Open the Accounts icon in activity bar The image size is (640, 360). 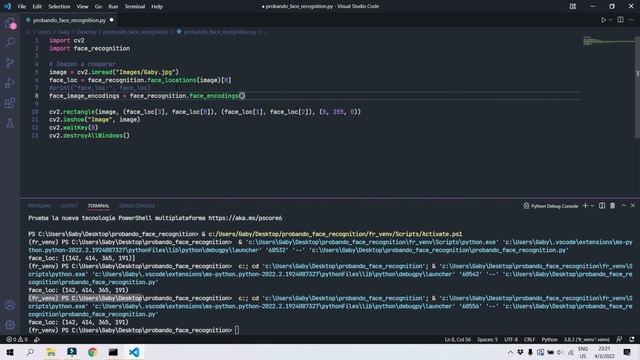(10, 305)
